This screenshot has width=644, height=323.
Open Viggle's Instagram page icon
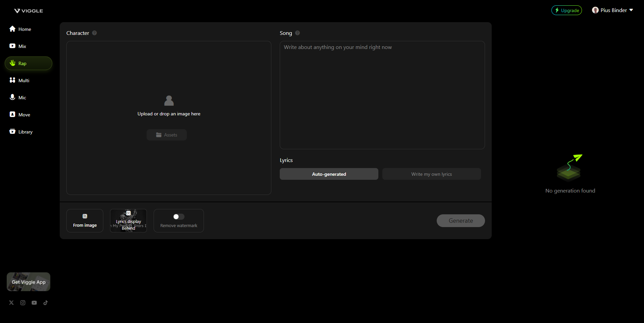point(23,303)
